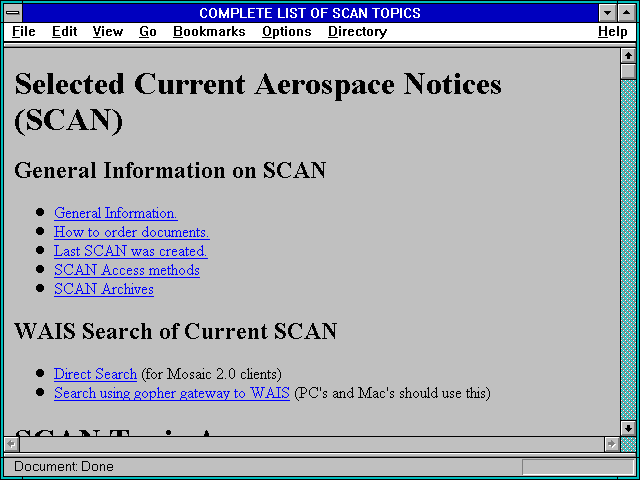Screen dimensions: 640x480
Task: Click the 'Document: Done' status text
Action: point(64,467)
